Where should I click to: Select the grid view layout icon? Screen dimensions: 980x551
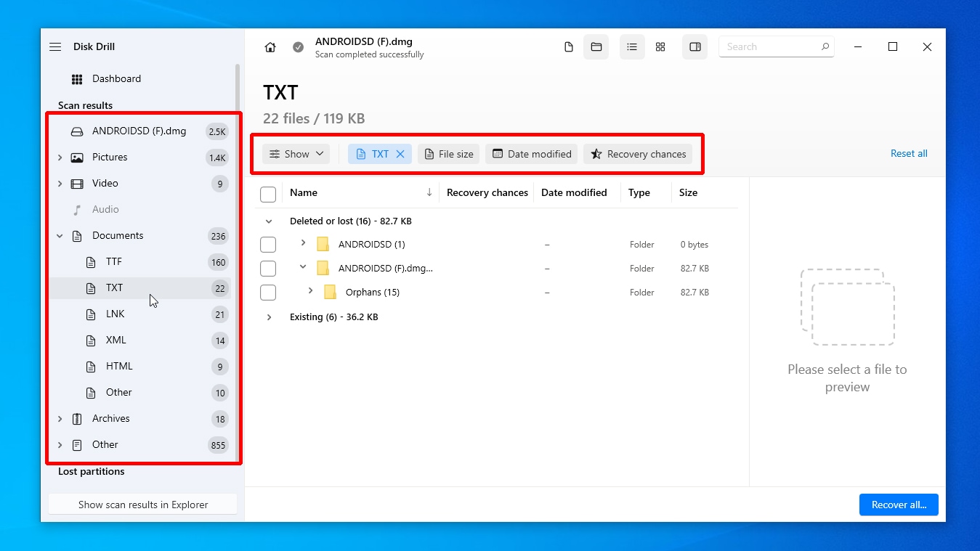pyautogui.click(x=660, y=47)
